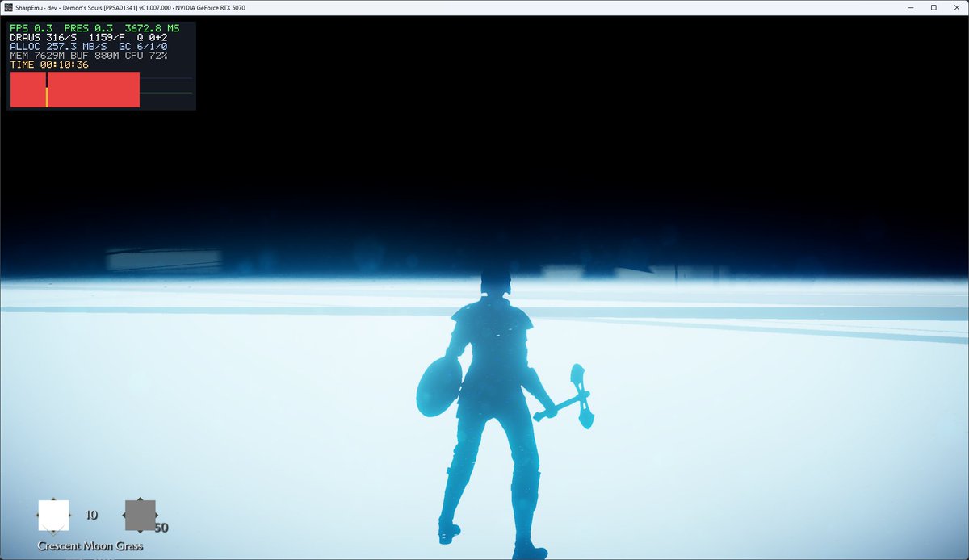Click the "Crescent Moon Grass" item label
This screenshot has width=969, height=560.
[x=90, y=546]
